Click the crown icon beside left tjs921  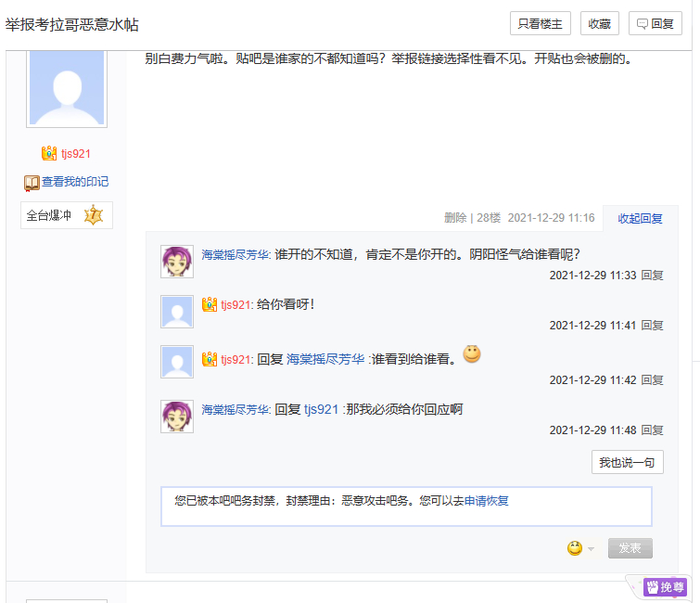point(49,153)
